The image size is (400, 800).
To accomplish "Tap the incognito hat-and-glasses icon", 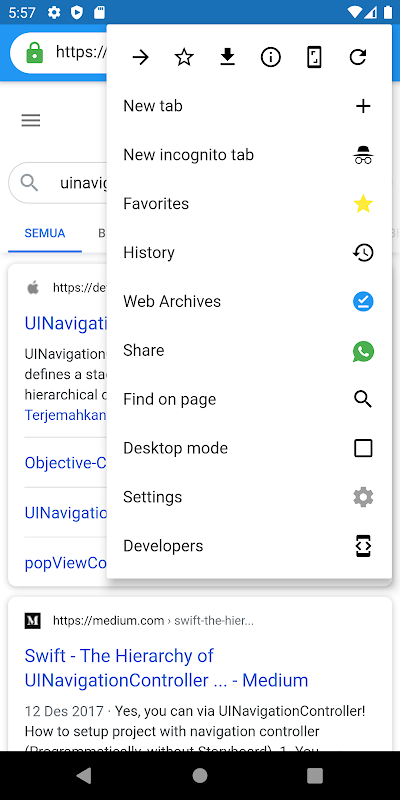I will tap(363, 155).
